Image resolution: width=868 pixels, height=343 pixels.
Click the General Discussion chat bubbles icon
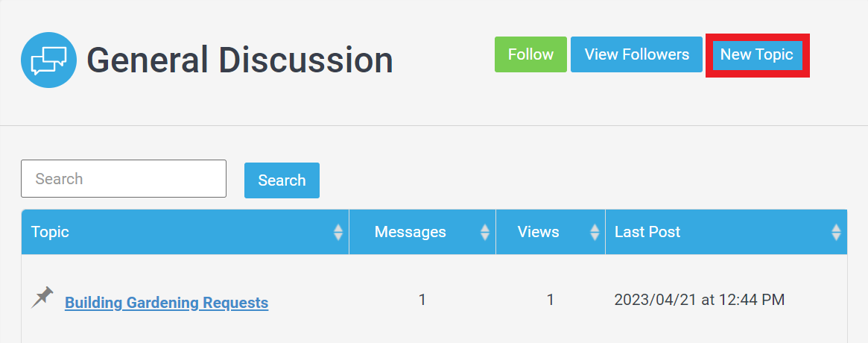(48, 60)
